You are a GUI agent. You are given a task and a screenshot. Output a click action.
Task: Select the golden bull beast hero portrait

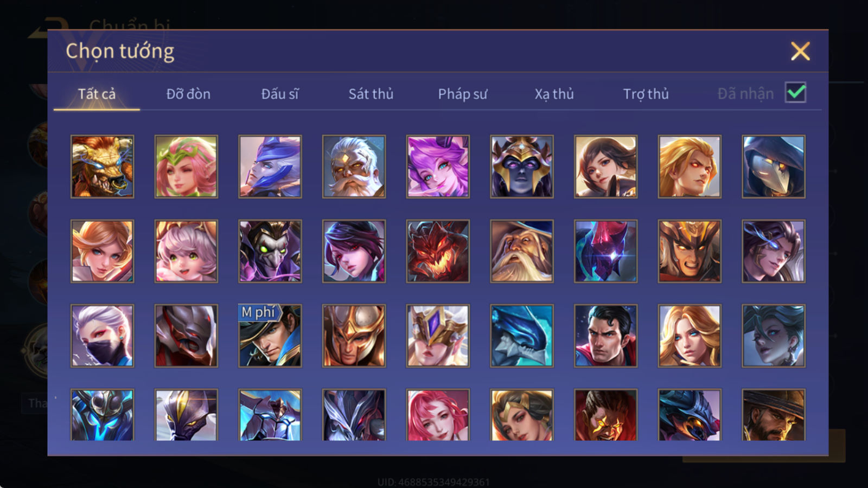[103, 166]
